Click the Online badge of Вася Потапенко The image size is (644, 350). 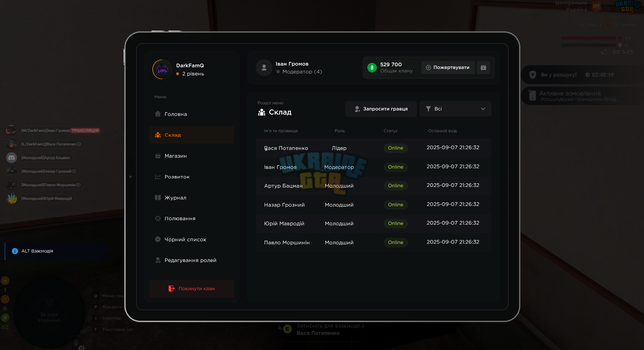tap(395, 148)
